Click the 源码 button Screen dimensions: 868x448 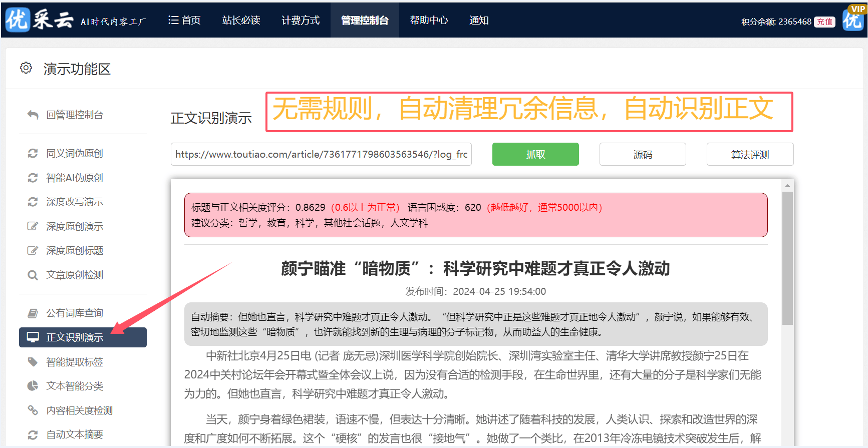643,154
